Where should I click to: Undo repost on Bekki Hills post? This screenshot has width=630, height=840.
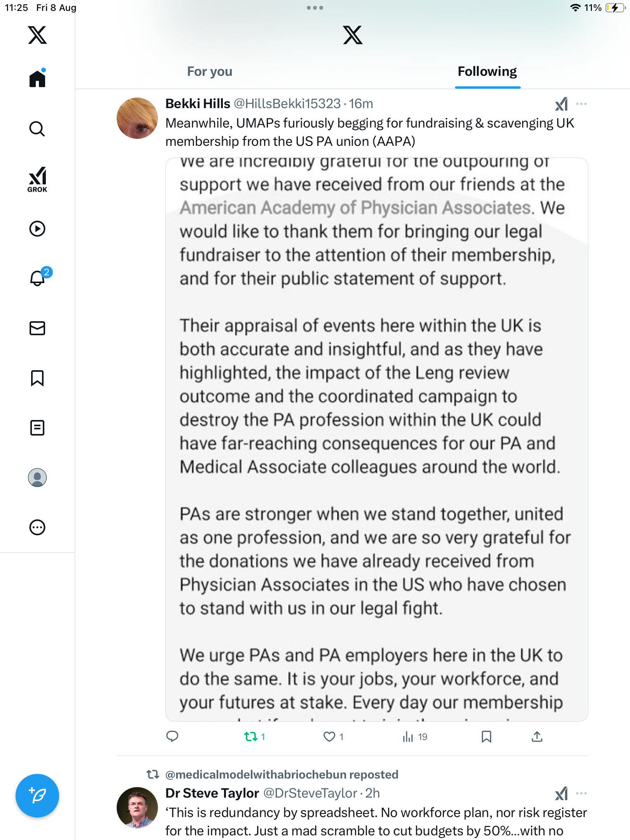click(251, 737)
